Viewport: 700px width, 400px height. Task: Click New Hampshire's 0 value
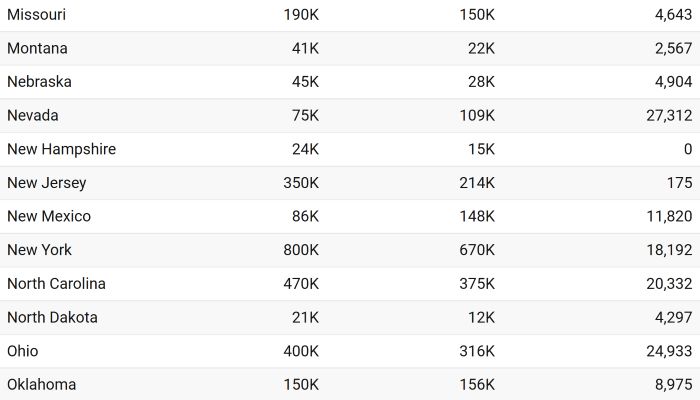point(688,149)
